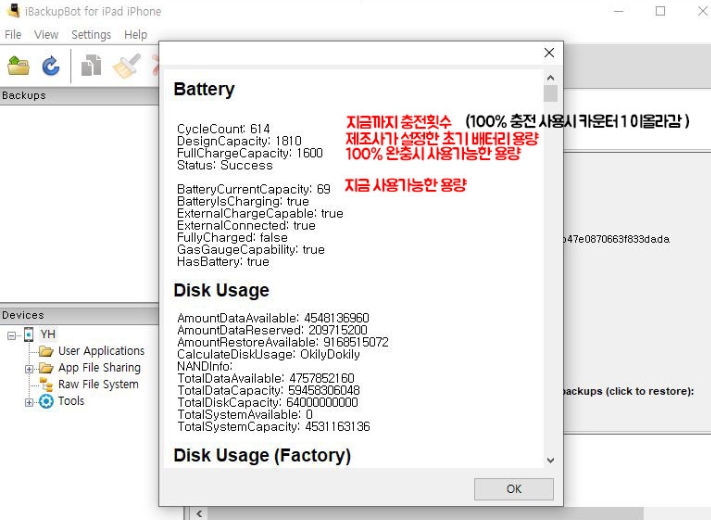
Task: Click the Devices panel header
Action: [x=79, y=315]
